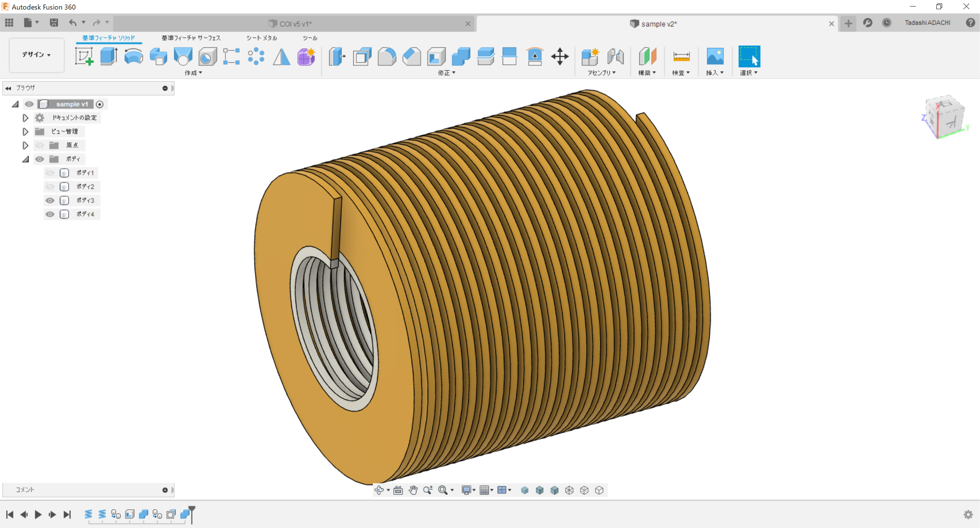This screenshot has width=980, height=528.
Task: Switch to 基準フィーチャ サーフェス tab
Action: coord(191,38)
